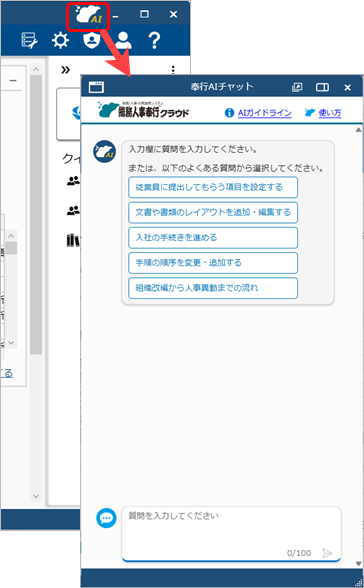Image resolution: width=364 pixels, height=588 pixels.
Task: Dock the chat panel to the side
Action: 322,87
